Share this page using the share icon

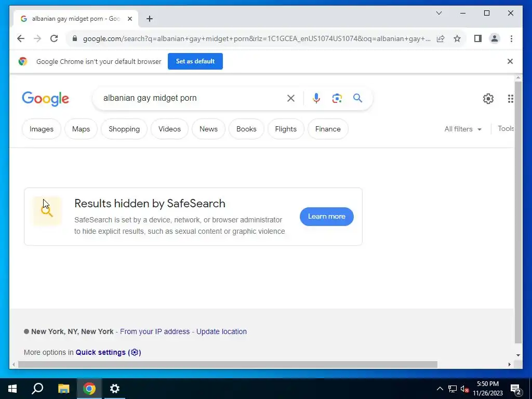coord(441,38)
